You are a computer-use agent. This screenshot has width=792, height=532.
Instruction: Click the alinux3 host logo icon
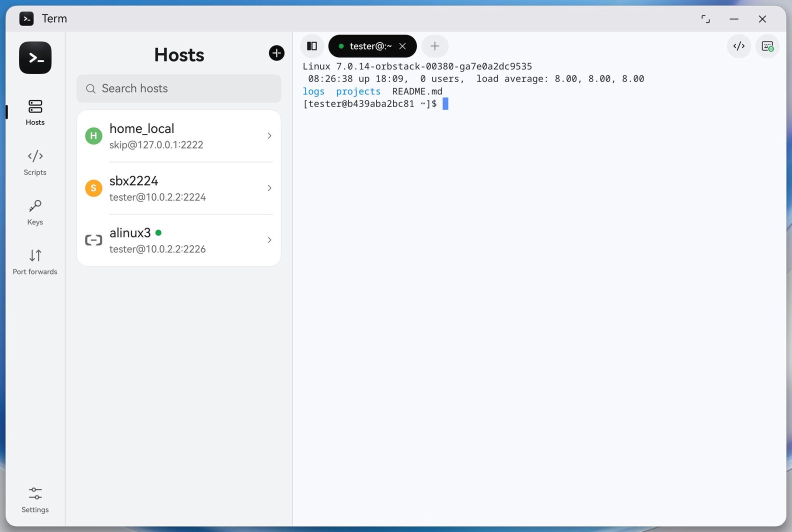tap(93, 240)
